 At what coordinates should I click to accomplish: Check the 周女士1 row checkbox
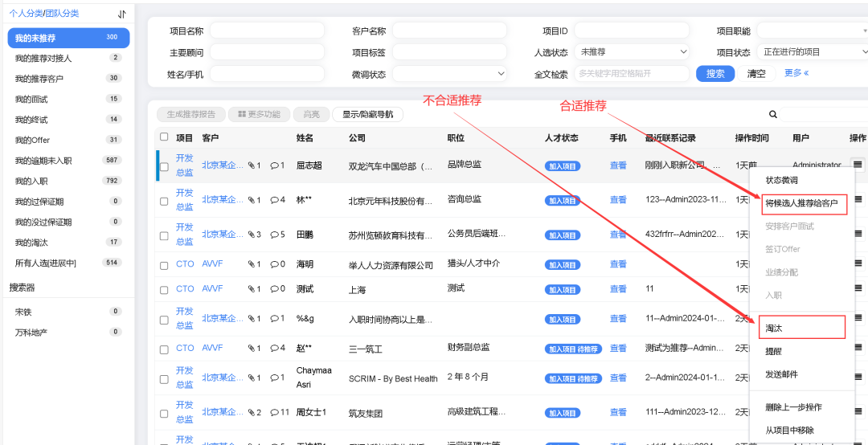tap(164, 414)
